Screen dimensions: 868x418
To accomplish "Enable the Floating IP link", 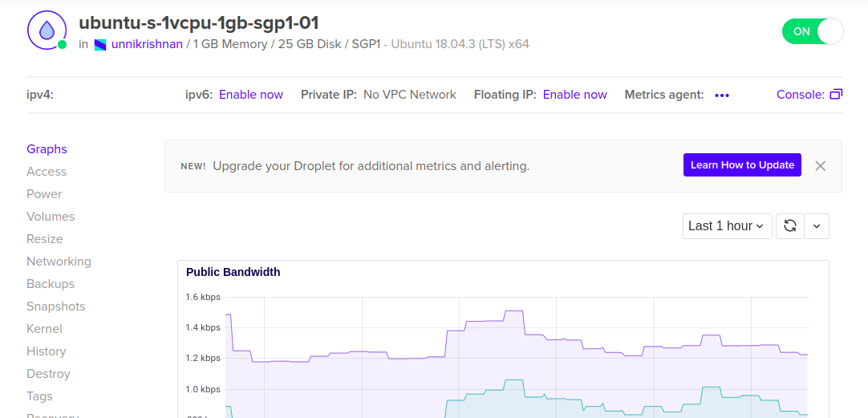I will tap(574, 95).
